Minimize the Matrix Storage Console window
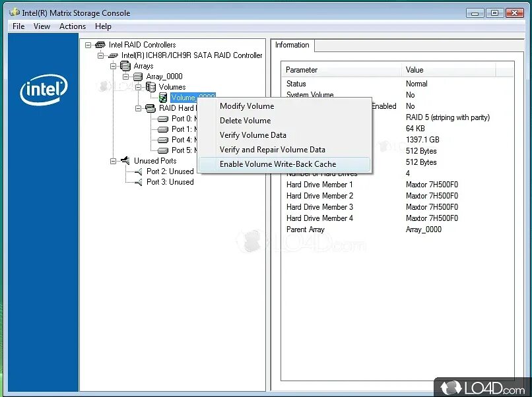 point(475,13)
